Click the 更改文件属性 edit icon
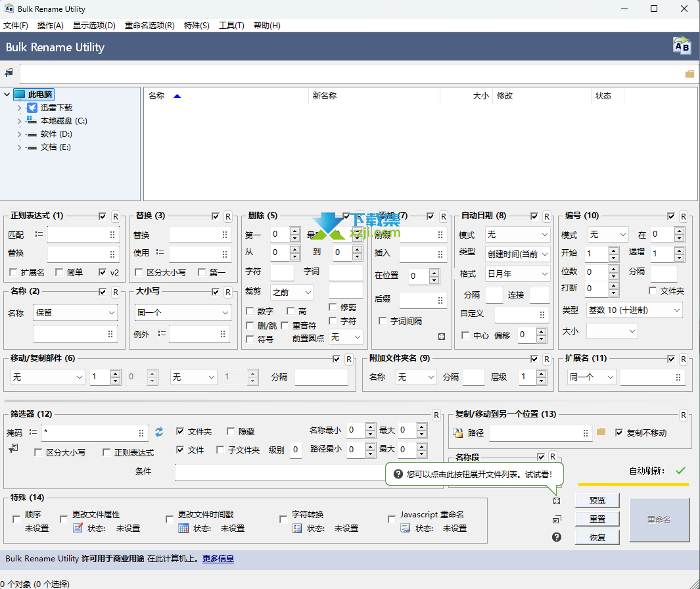This screenshot has height=589, width=700. pos(78,528)
